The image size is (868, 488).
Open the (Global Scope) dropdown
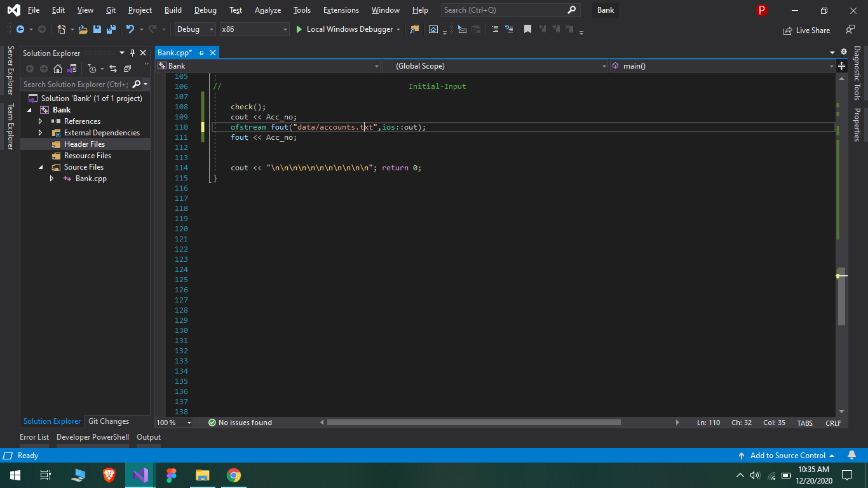coord(496,66)
